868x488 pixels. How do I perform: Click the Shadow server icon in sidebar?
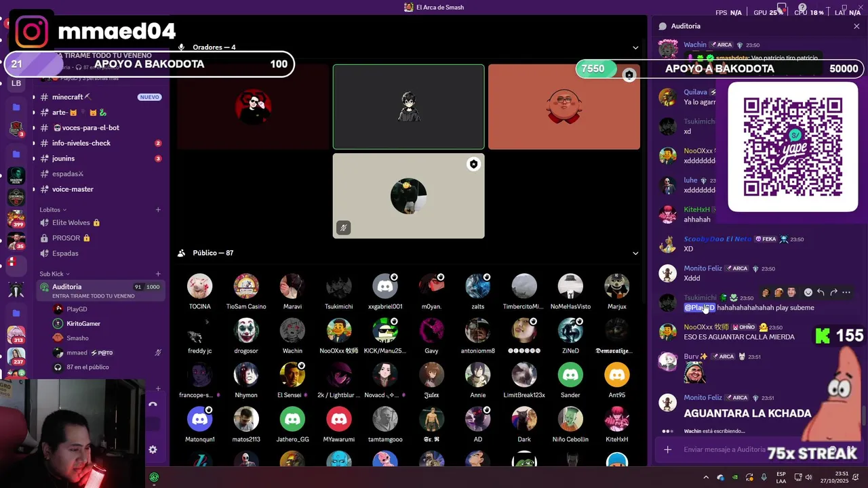coord(16,175)
